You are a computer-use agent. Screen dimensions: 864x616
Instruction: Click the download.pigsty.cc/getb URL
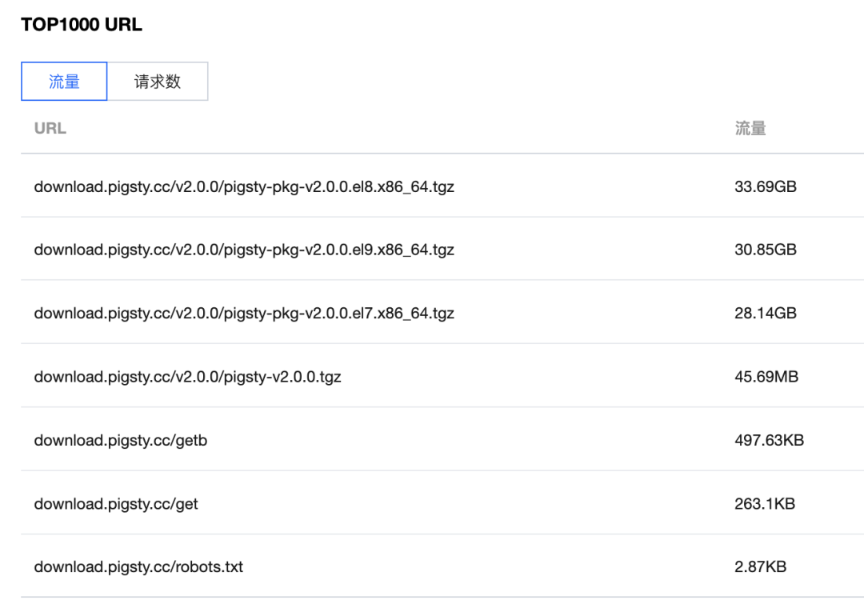[x=120, y=440]
